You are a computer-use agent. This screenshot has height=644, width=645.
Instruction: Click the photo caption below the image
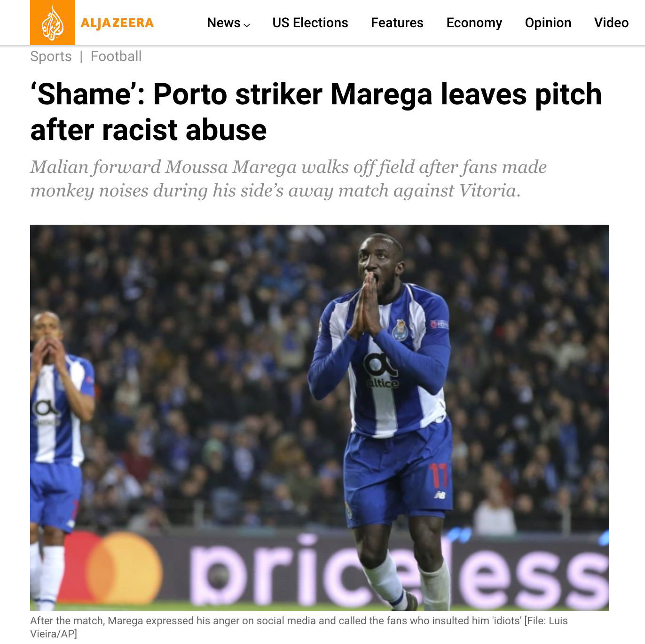299,627
